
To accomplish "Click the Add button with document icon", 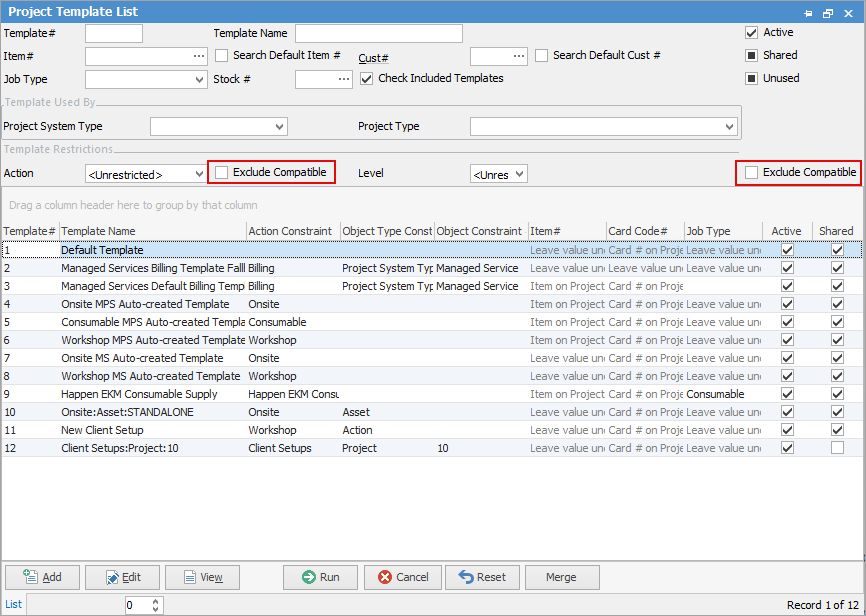I will coord(43,577).
